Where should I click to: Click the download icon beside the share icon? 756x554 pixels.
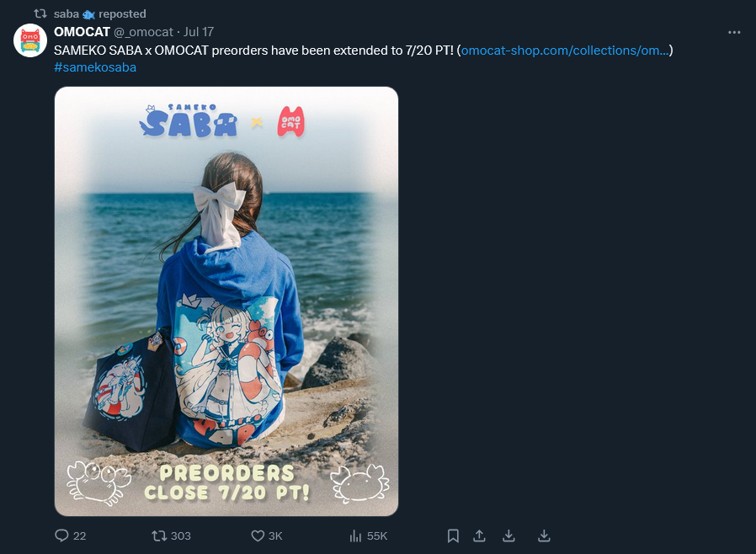click(x=508, y=535)
